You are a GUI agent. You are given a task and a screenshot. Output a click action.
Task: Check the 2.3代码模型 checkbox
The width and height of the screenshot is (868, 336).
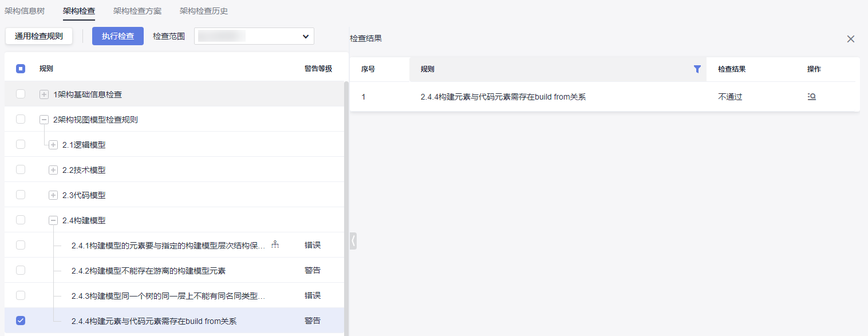click(x=21, y=195)
